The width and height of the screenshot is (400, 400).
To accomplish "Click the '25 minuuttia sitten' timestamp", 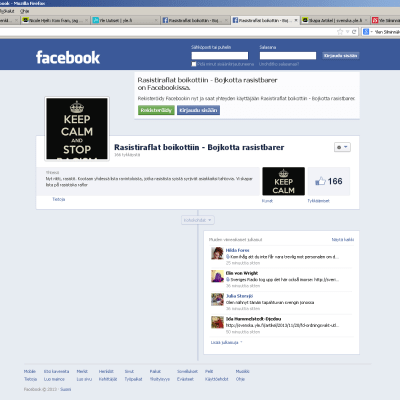I will click(243, 263).
